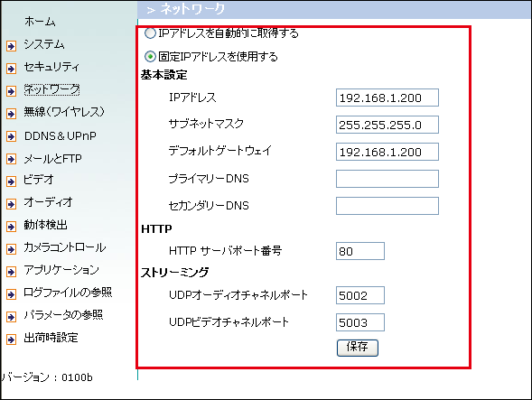Click the IPアドレス input field
The image size is (532, 400).
(x=387, y=98)
